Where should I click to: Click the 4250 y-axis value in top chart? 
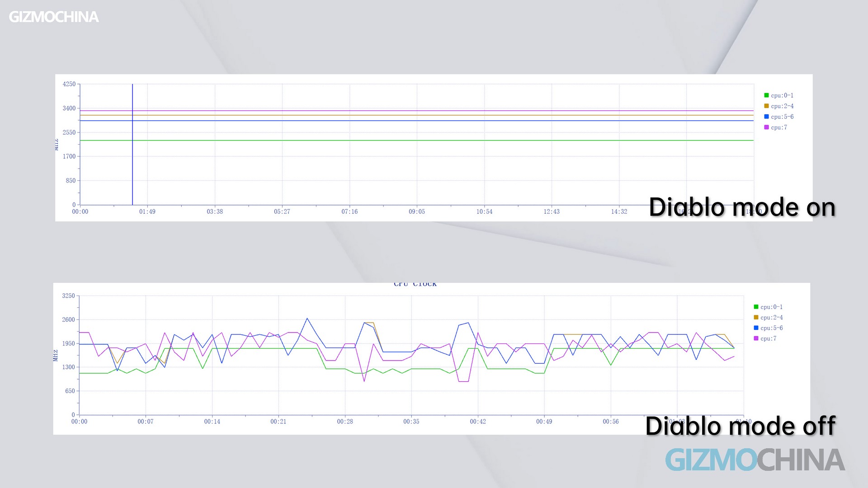click(69, 84)
